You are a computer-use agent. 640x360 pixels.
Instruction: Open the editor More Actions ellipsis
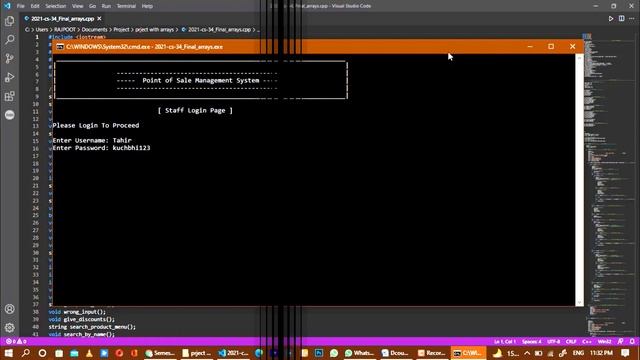tap(632, 19)
